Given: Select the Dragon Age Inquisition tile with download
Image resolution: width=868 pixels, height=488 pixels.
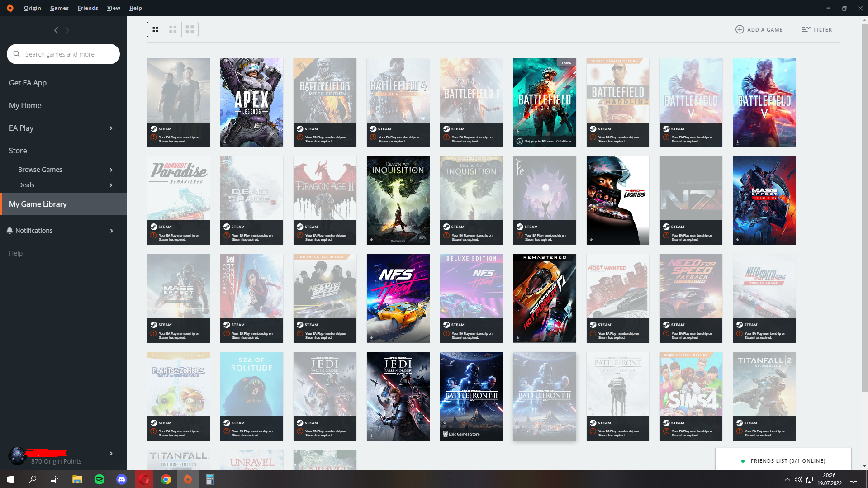Looking at the screenshot, I should click(x=398, y=200).
